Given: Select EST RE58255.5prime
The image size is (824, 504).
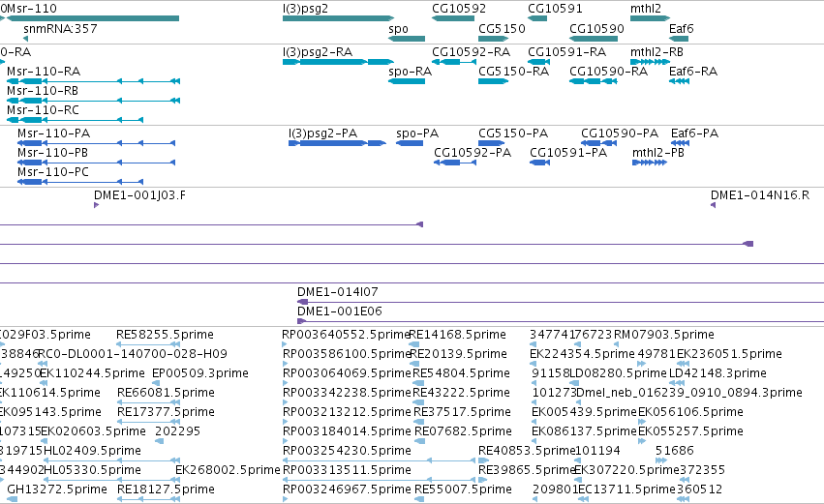Looking at the screenshot, I should pyautogui.click(x=148, y=343).
